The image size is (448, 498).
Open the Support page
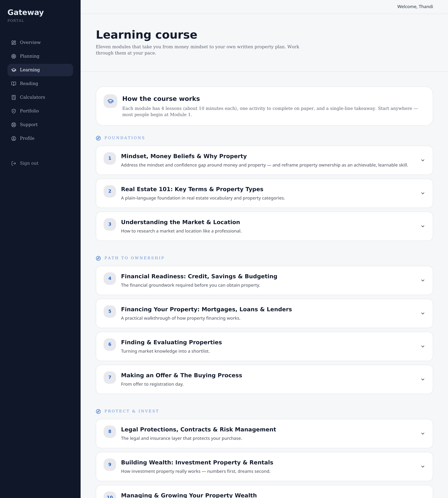tap(40, 125)
